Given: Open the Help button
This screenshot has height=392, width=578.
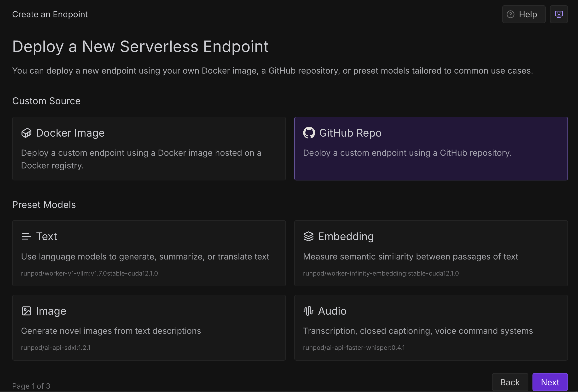Looking at the screenshot, I should 524,14.
